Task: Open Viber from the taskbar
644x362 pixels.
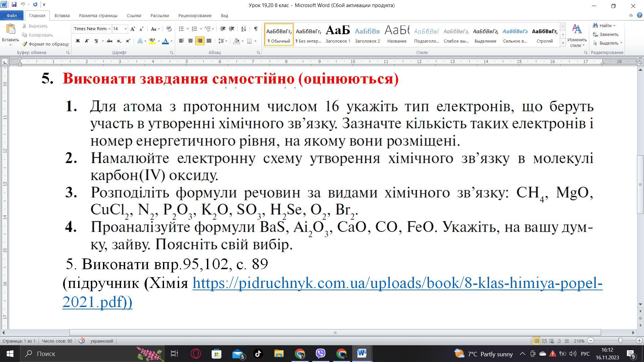Action: (321, 354)
